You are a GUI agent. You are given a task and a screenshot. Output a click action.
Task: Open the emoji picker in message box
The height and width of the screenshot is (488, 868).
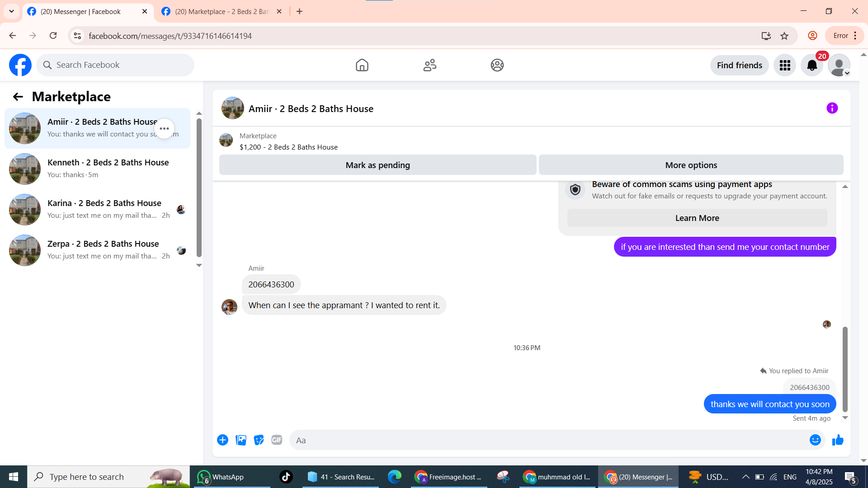(x=815, y=440)
